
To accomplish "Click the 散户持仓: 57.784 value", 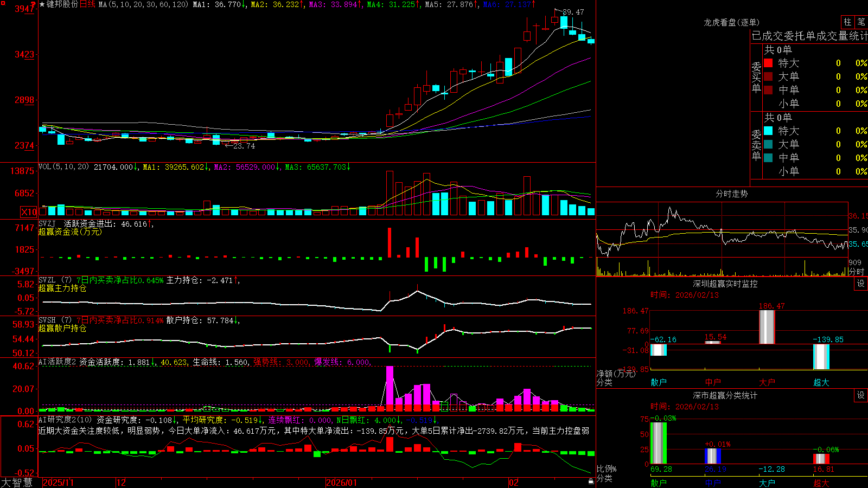I will [200, 320].
